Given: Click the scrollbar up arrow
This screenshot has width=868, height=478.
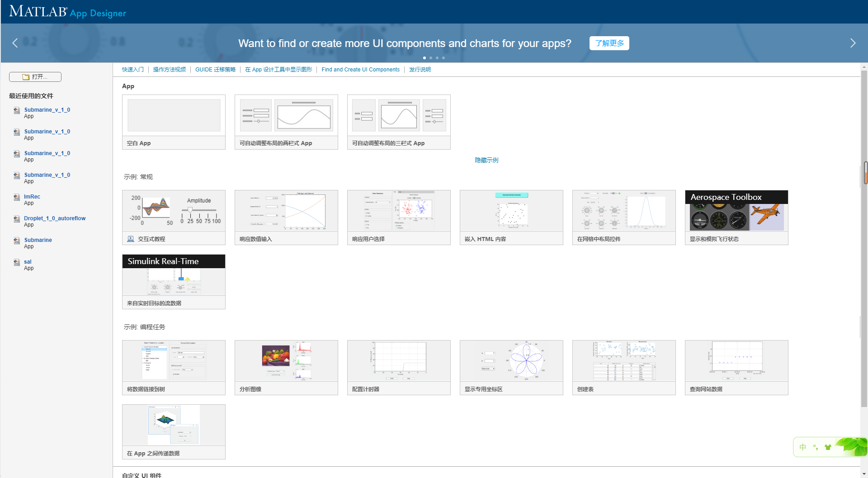Looking at the screenshot, I should click(864, 67).
